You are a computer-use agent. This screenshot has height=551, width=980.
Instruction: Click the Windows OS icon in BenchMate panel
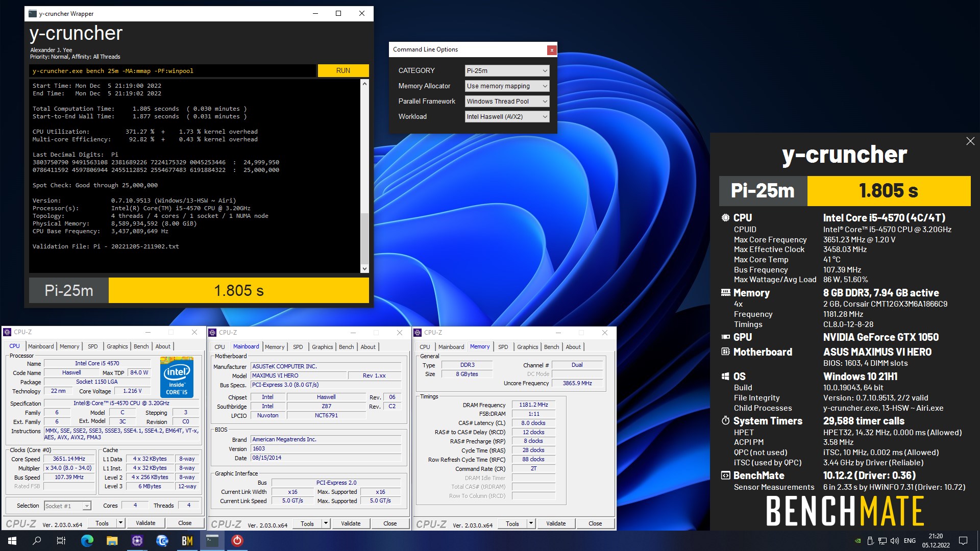pos(725,377)
